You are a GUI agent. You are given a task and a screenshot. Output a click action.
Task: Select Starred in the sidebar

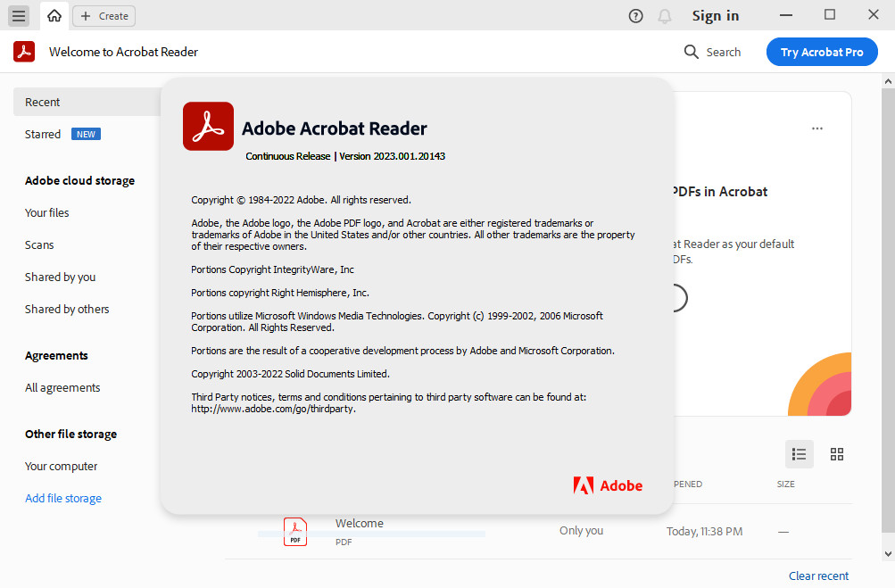pos(42,134)
